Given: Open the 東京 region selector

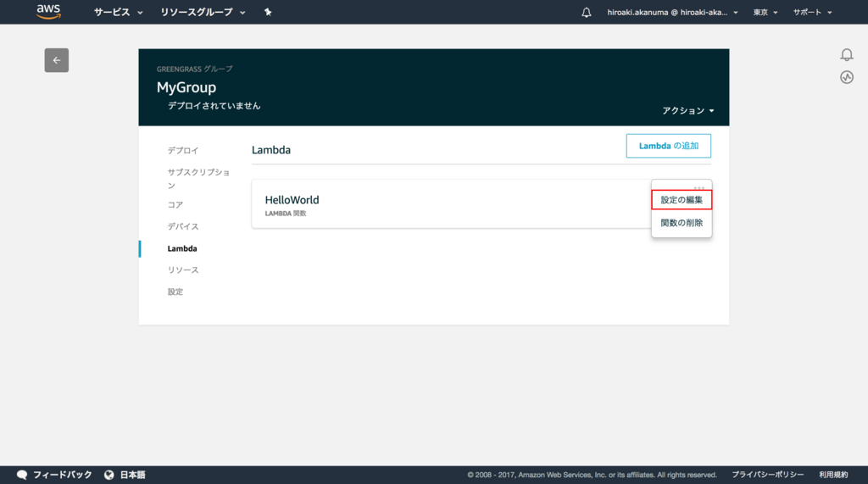Looking at the screenshot, I should 765,12.
